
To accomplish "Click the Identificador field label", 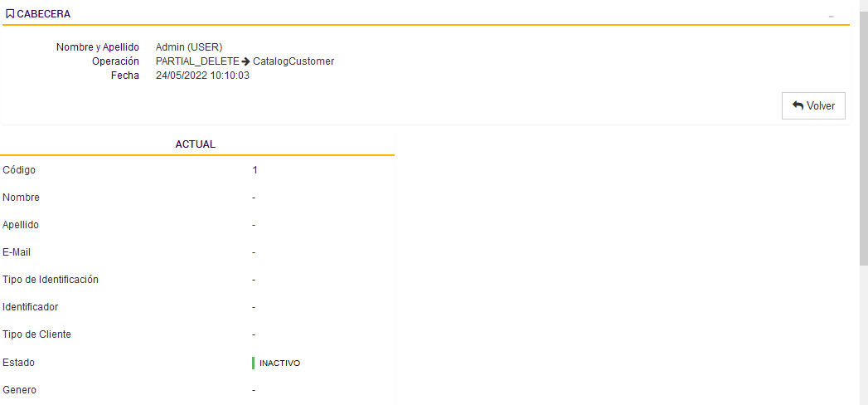I will [31, 307].
